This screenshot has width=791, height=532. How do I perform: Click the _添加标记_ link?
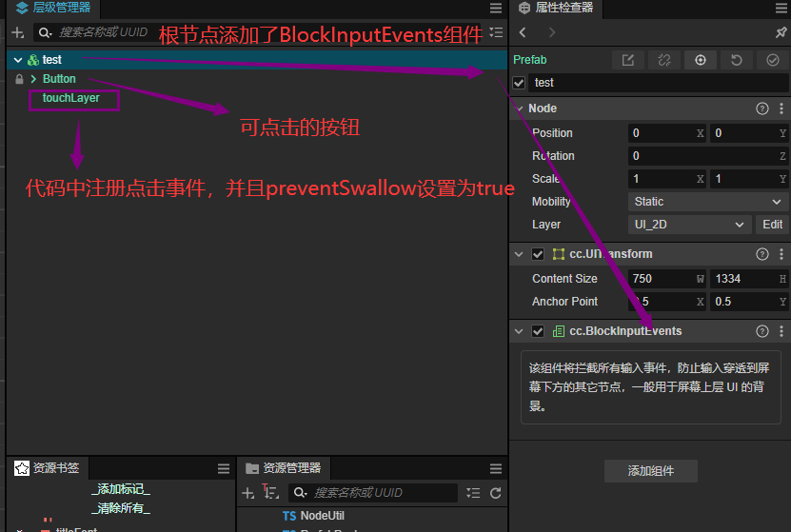[x=121, y=489]
